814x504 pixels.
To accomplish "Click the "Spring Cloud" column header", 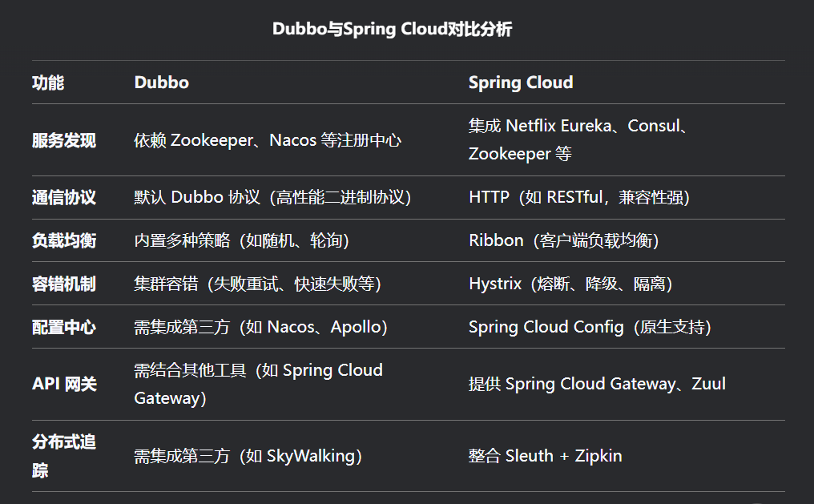I will [521, 83].
